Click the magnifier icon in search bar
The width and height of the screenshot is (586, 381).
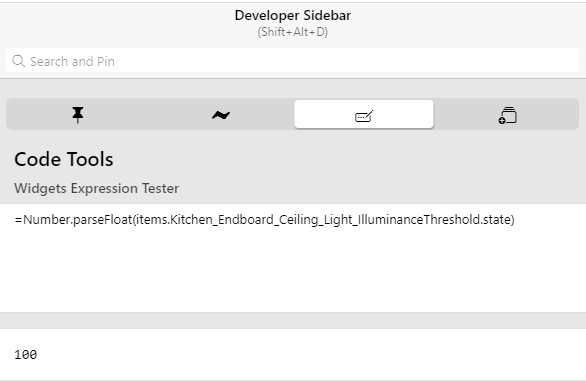tap(18, 61)
